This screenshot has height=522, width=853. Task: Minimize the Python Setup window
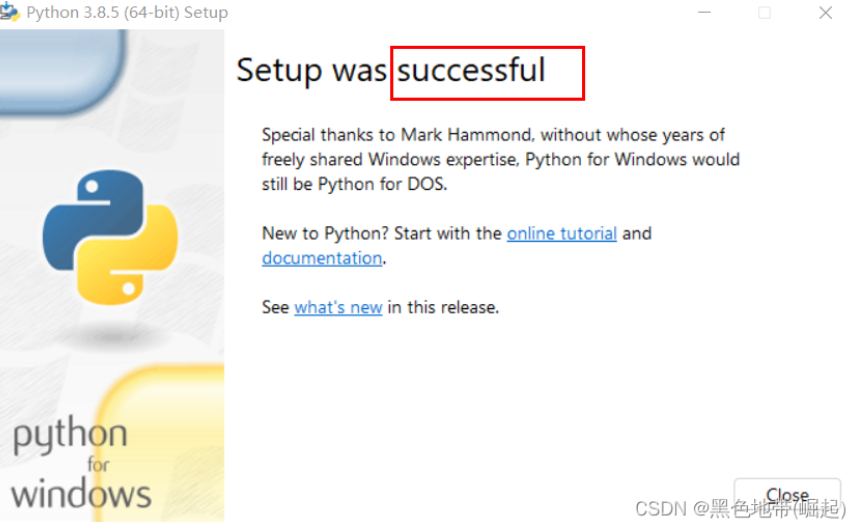click(x=704, y=13)
